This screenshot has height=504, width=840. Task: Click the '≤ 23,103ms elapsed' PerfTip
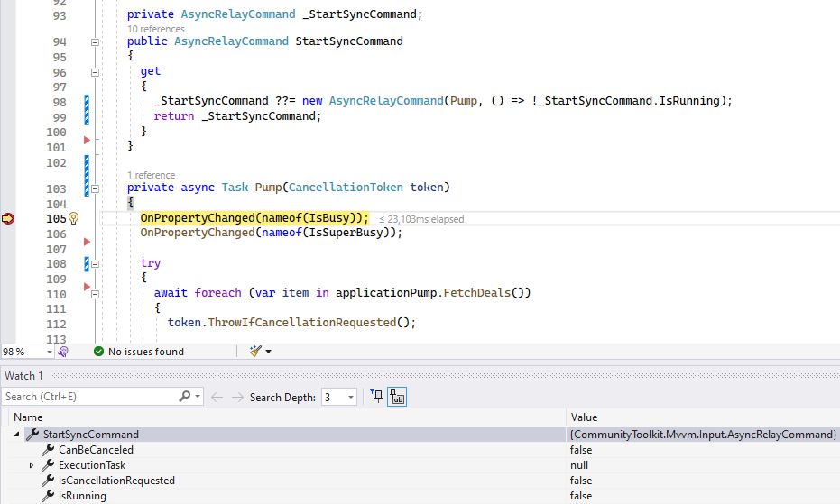pyautogui.click(x=421, y=219)
